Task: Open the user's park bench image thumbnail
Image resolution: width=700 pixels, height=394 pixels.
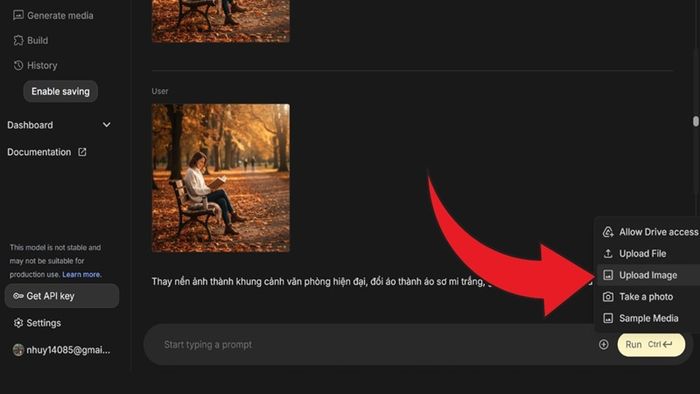Action: point(221,178)
